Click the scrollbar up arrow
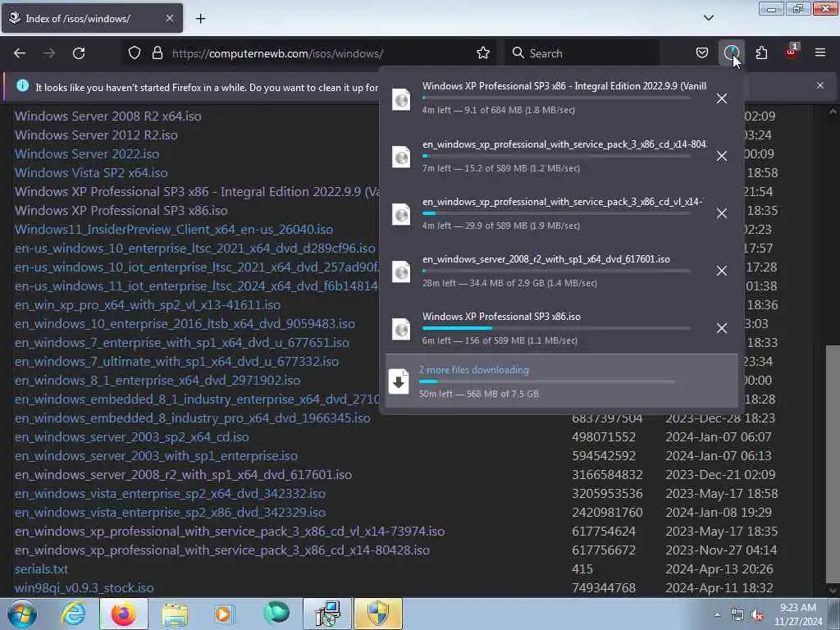This screenshot has width=840, height=630. click(x=833, y=112)
